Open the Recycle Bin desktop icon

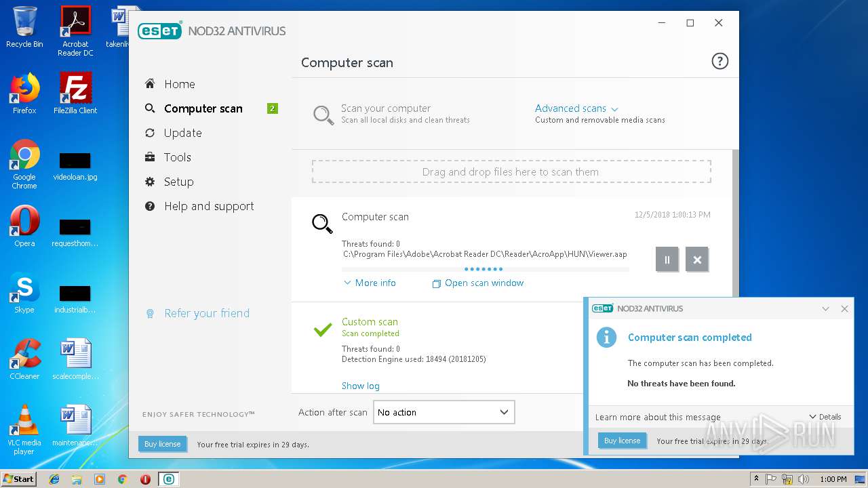pos(24,28)
